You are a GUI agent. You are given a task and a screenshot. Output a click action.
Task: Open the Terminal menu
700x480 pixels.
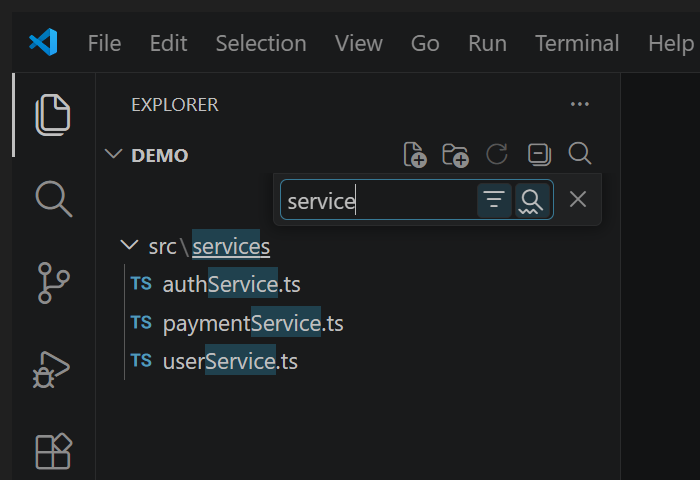[x=577, y=43]
